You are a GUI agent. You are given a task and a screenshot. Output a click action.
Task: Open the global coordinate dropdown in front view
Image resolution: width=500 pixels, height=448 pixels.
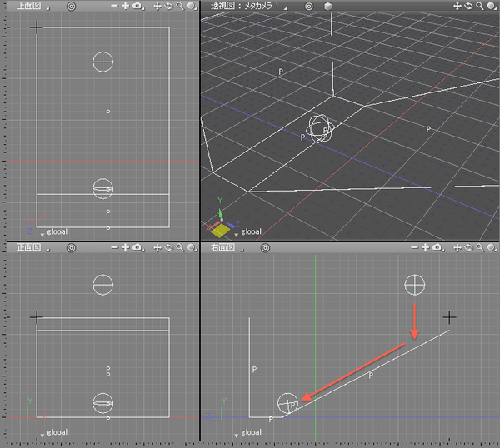[x=54, y=432]
